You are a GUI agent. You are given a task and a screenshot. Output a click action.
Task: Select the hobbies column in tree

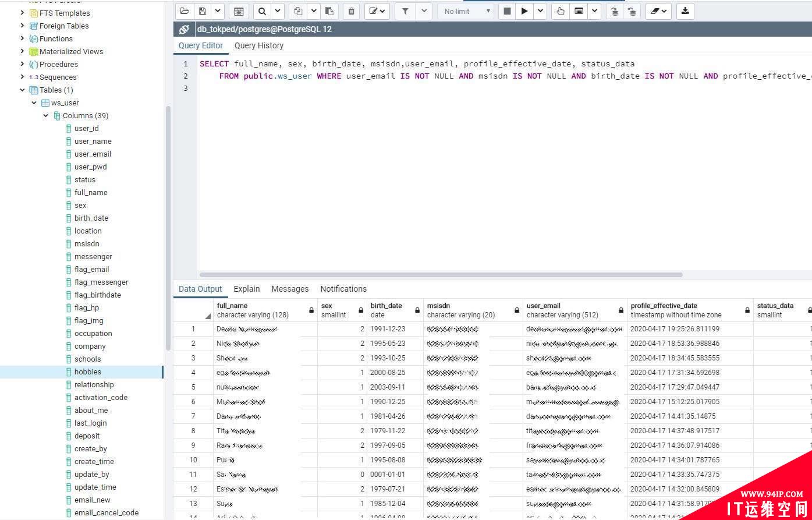coord(88,372)
